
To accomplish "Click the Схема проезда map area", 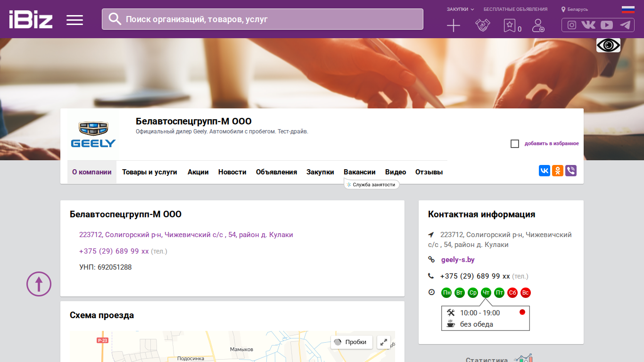I will [x=232, y=346].
